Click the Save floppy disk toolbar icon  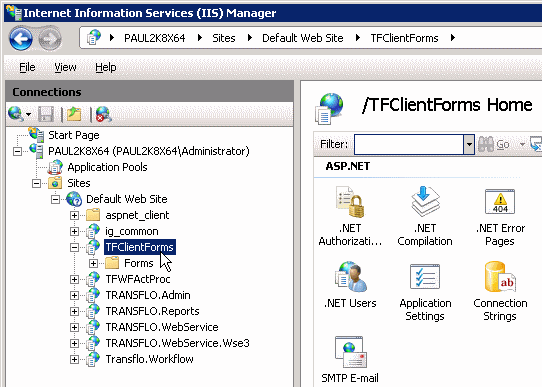tap(46, 114)
